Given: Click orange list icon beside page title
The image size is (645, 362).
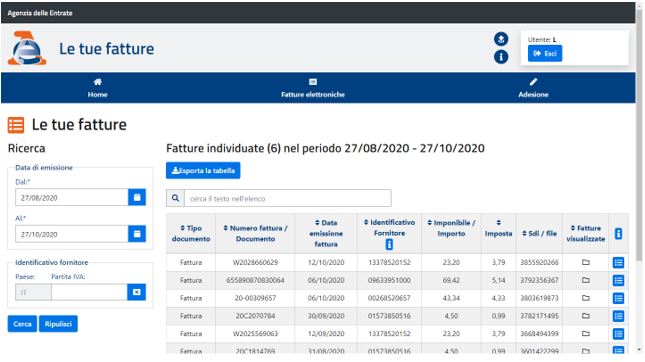Looking at the screenshot, I should tap(16, 125).
